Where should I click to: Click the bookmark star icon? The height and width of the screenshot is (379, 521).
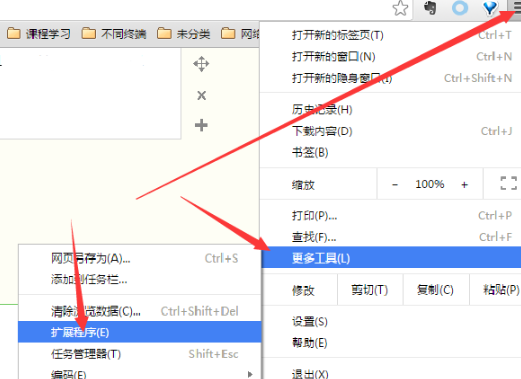point(400,8)
